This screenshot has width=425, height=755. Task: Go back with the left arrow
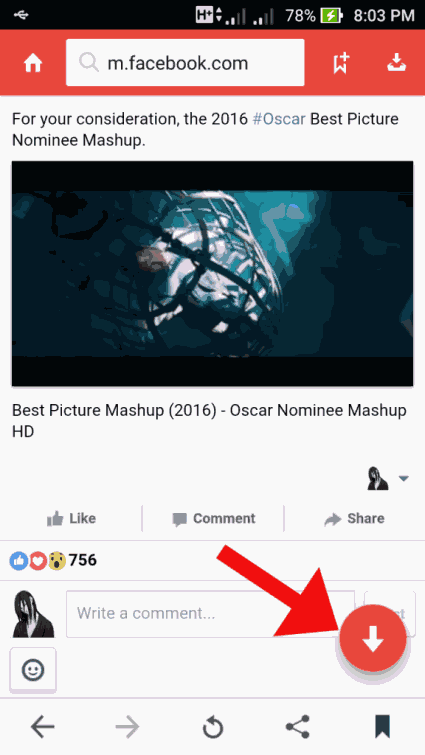pos(42,726)
